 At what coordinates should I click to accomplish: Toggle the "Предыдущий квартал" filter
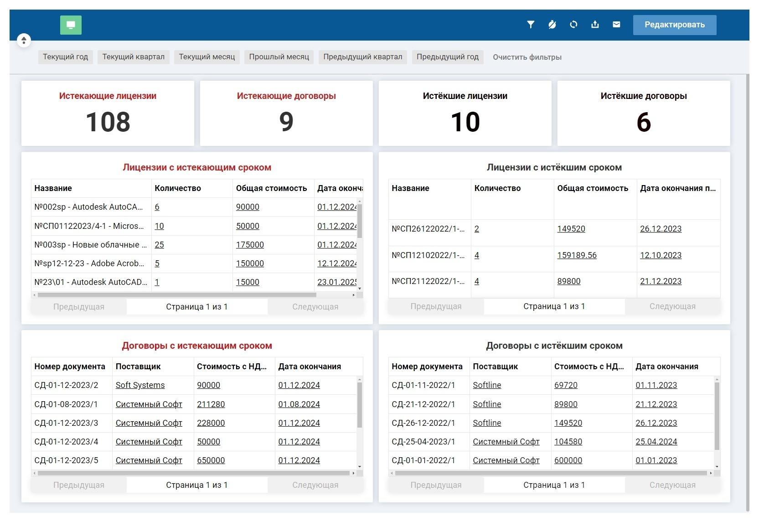tap(362, 57)
